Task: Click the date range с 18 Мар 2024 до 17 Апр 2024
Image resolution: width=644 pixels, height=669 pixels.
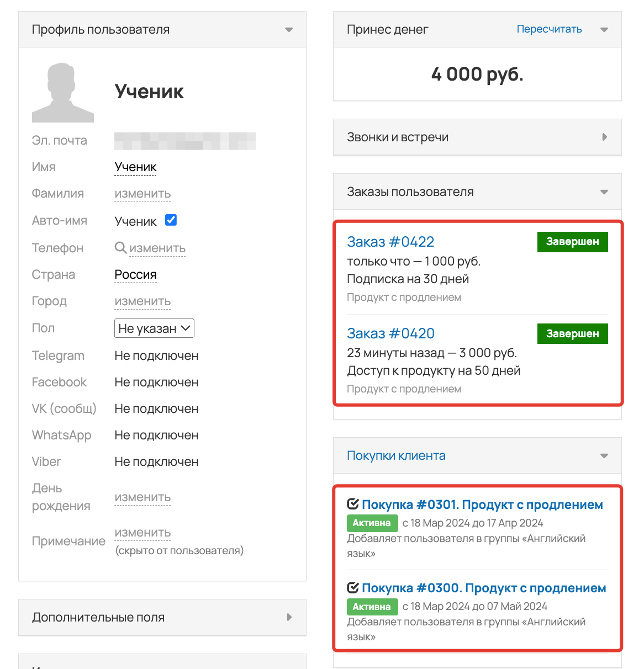Action: pyautogui.click(x=473, y=523)
